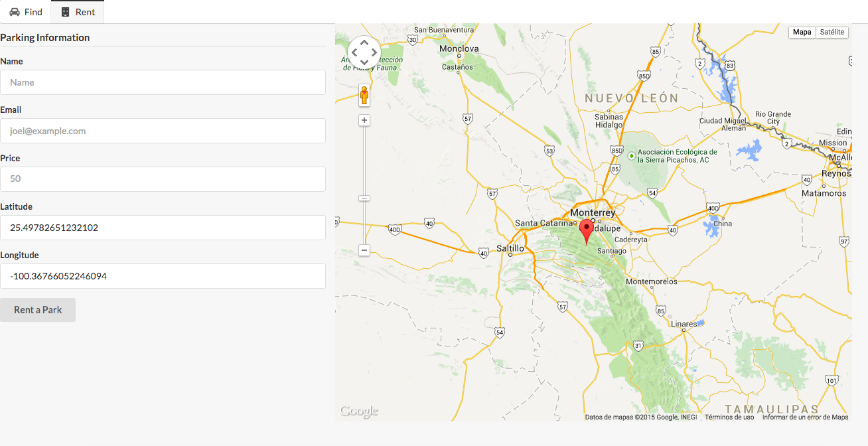Edit the Longitude field value

[163, 276]
